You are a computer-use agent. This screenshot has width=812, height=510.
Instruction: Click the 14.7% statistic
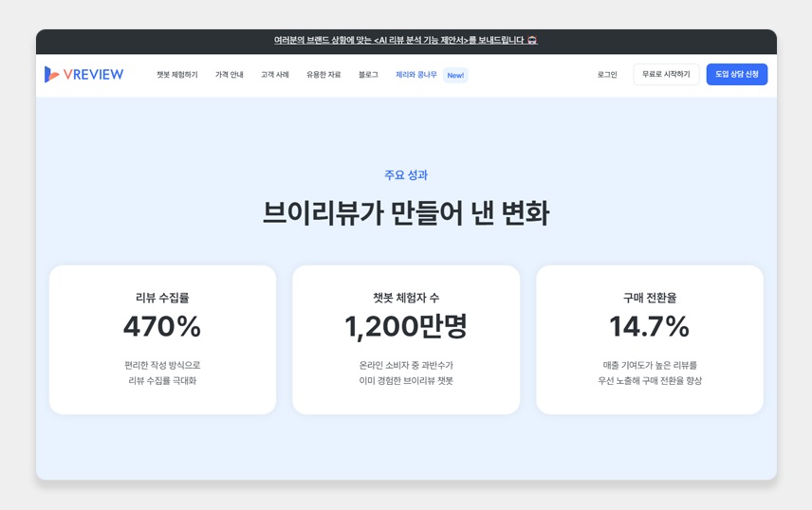650,326
